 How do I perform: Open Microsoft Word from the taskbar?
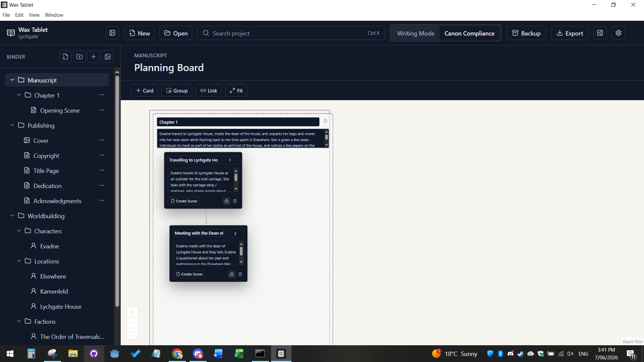click(218, 354)
